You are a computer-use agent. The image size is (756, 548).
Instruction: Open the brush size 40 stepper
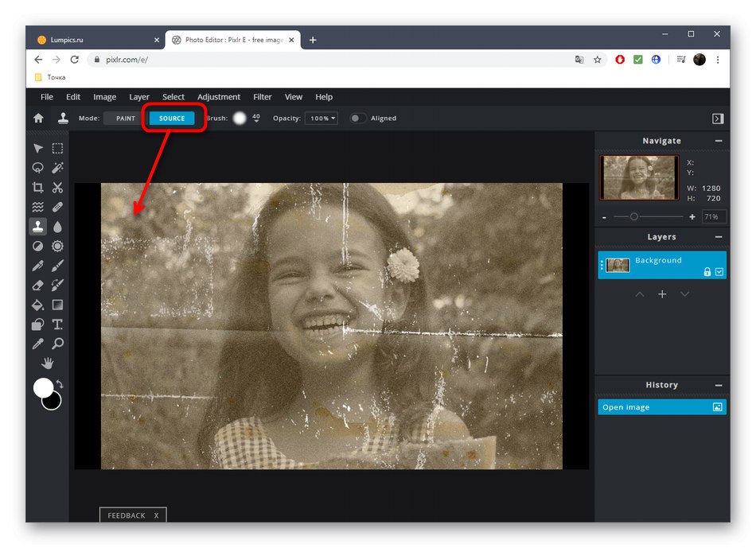pos(256,118)
